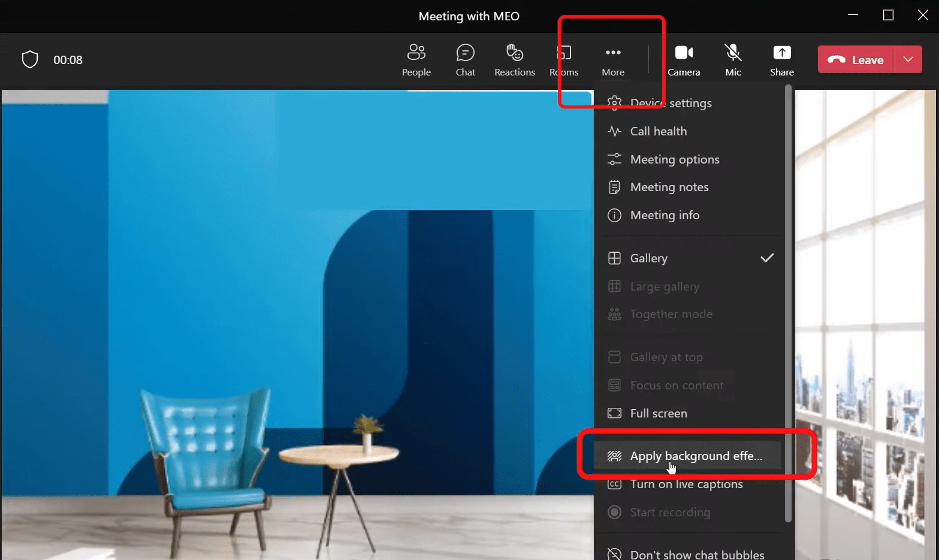Click the blue-room video tile
939x560 pixels.
[297, 325]
